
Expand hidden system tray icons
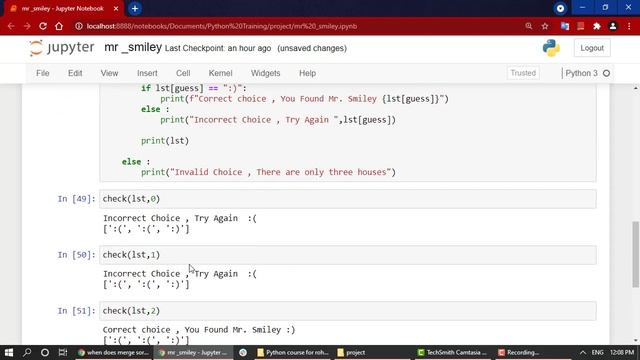point(583,352)
